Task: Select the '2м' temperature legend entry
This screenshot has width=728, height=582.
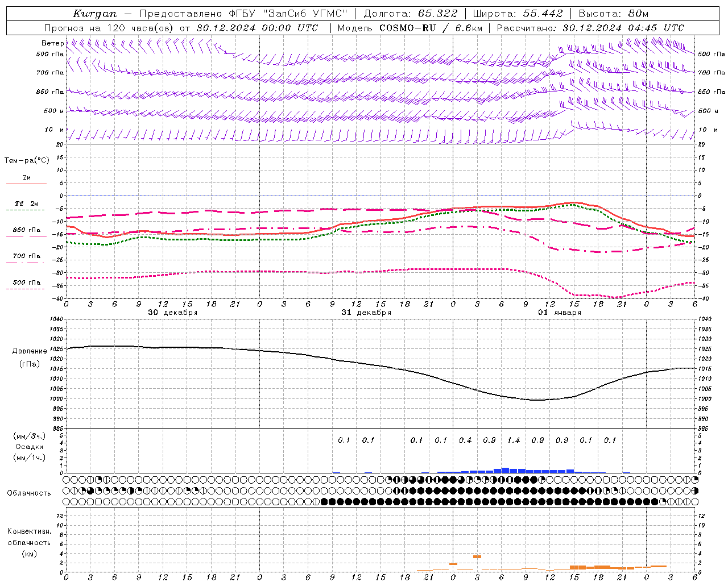Action: pos(27,178)
